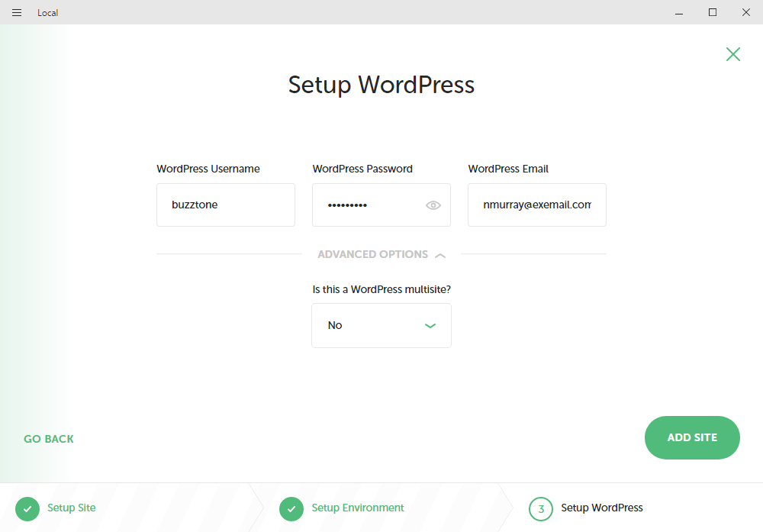Screen dimensions: 763x532
Task: Select the WordPress Email input field
Action: click(536, 205)
